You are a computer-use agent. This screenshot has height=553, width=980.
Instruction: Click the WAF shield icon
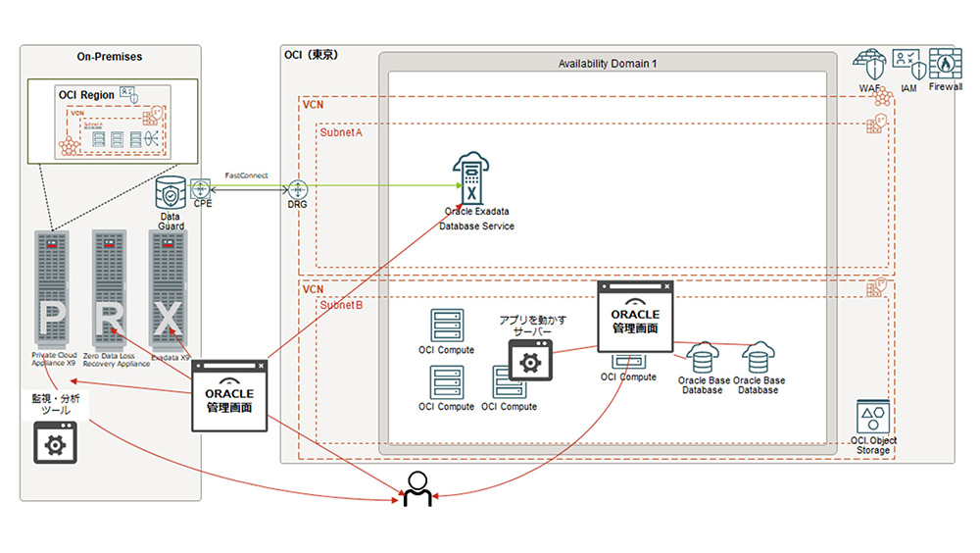click(x=870, y=66)
